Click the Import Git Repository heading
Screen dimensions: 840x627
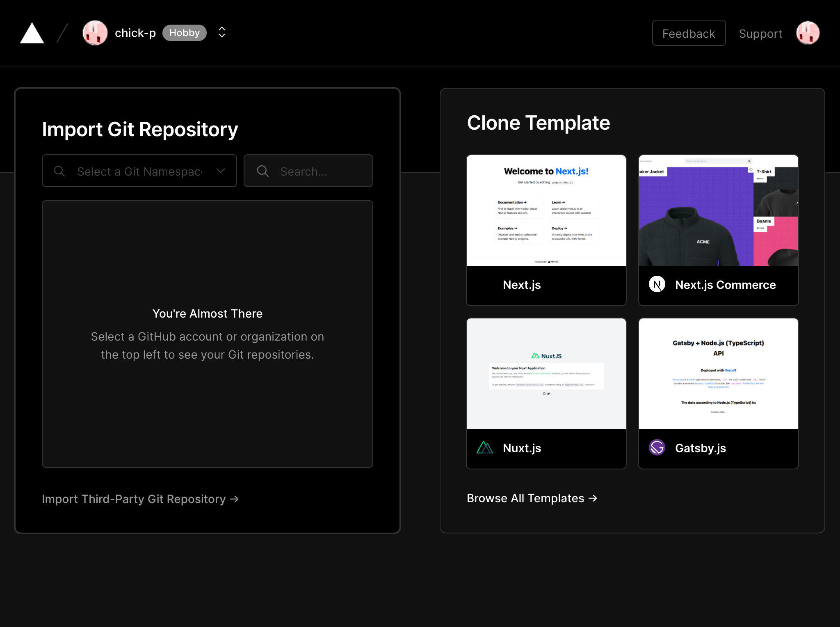click(x=140, y=130)
